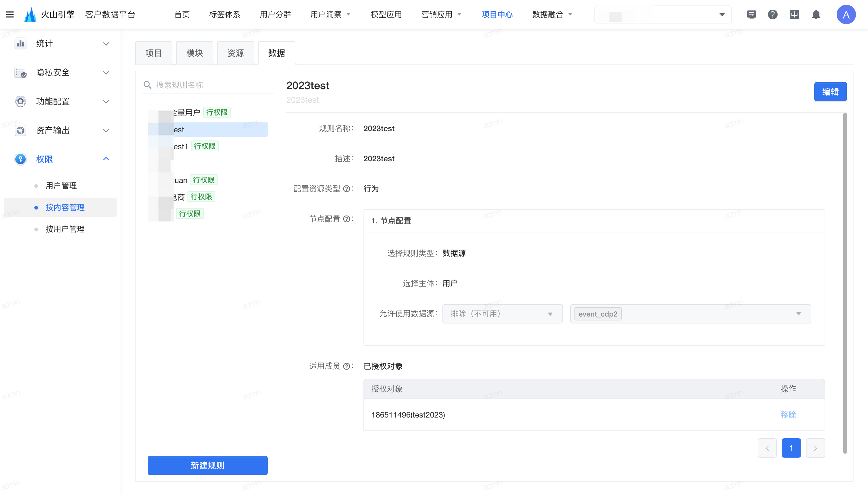Open the 营销应用 dropdown menu
Screen dimensions: 868x495
coord(441,14)
